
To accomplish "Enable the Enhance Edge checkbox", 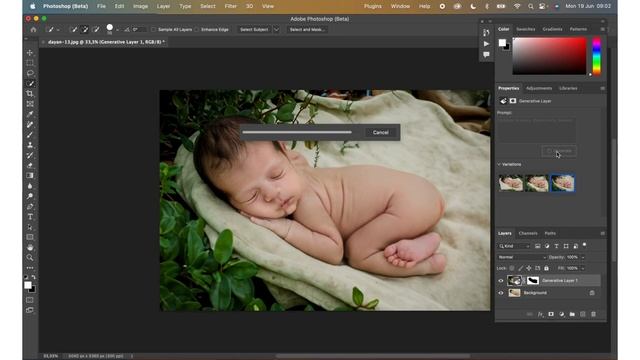I will [197, 29].
